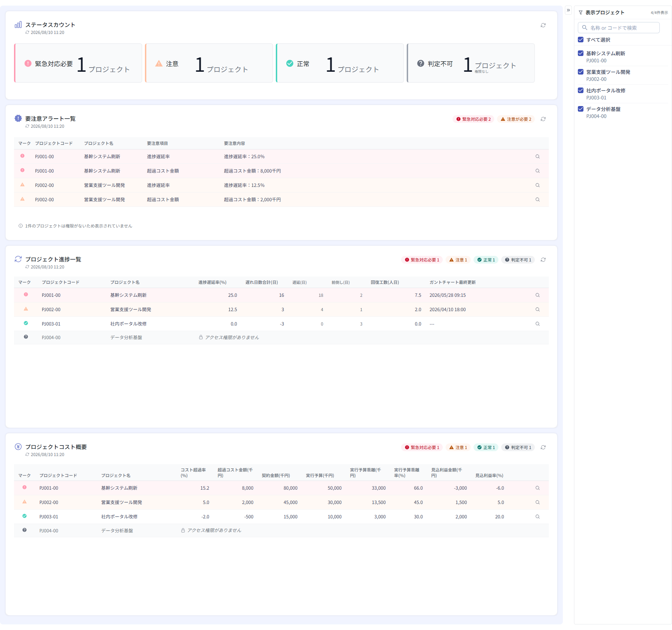The width and height of the screenshot is (672, 630).
Task: Uncheck 基幹システム刷新 project checkbox
Action: [581, 53]
